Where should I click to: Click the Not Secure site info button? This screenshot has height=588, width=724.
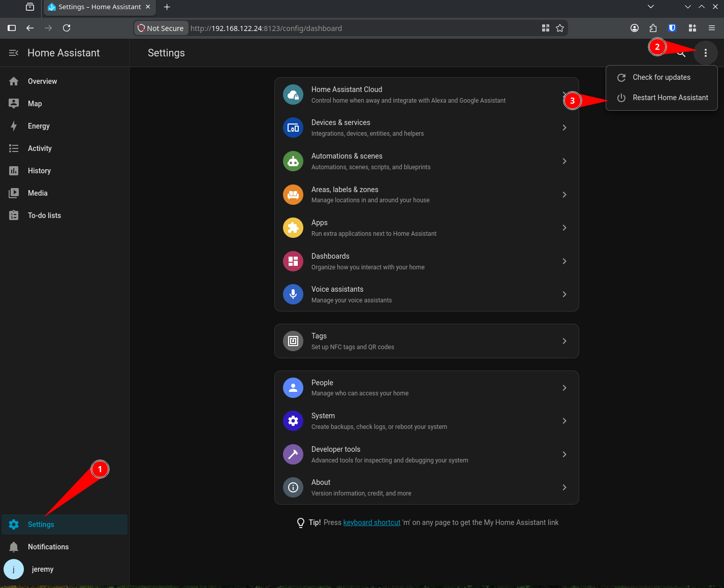point(161,28)
